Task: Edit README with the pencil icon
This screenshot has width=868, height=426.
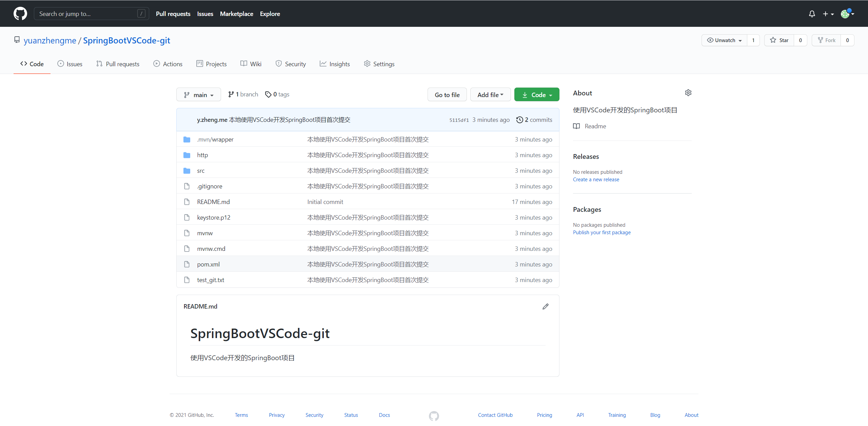Action: pos(546,307)
